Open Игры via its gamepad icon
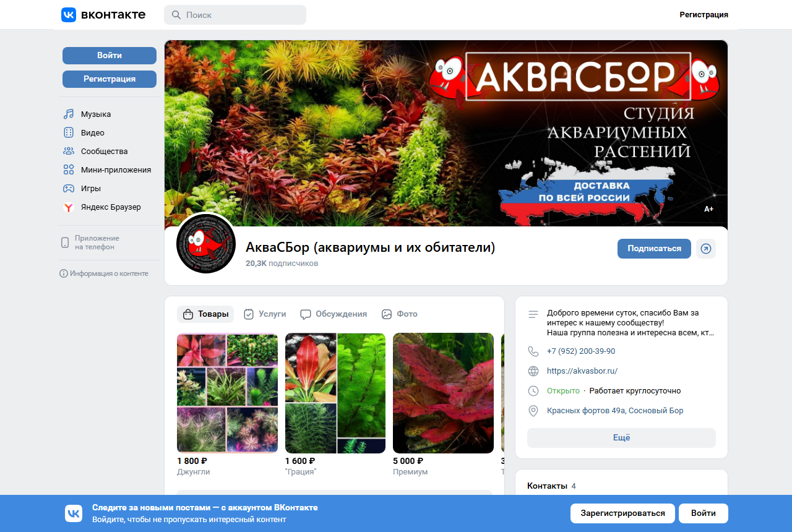Viewport: 792px width, 532px height. pyautogui.click(x=69, y=189)
